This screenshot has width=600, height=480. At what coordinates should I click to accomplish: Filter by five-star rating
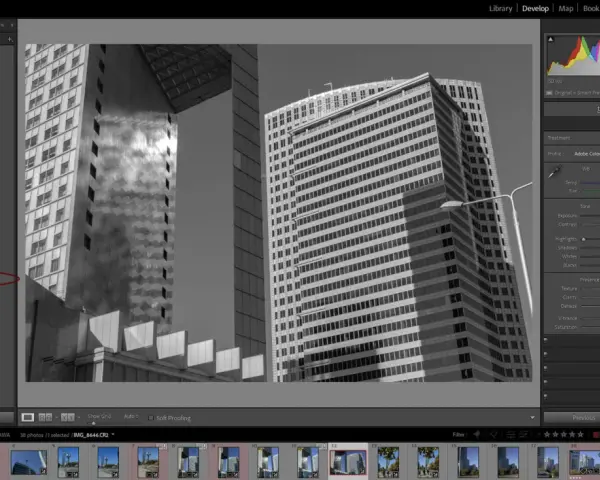(x=580, y=434)
